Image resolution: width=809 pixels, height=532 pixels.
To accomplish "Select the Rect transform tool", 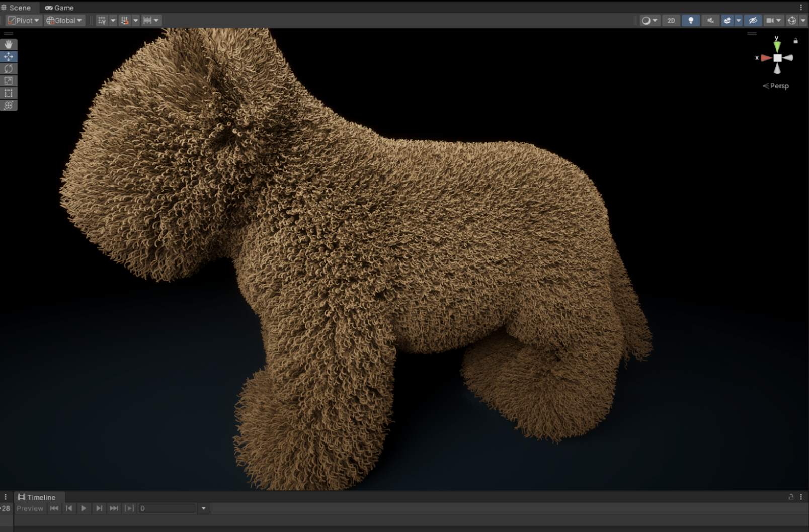I will tap(9, 93).
